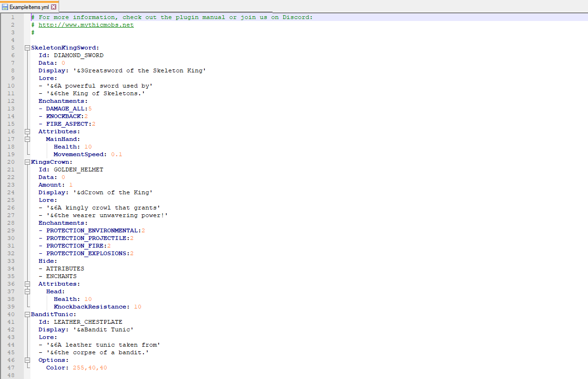Collapse the BanditTunic section fold marker
This screenshot has height=379, width=588.
tap(27, 314)
